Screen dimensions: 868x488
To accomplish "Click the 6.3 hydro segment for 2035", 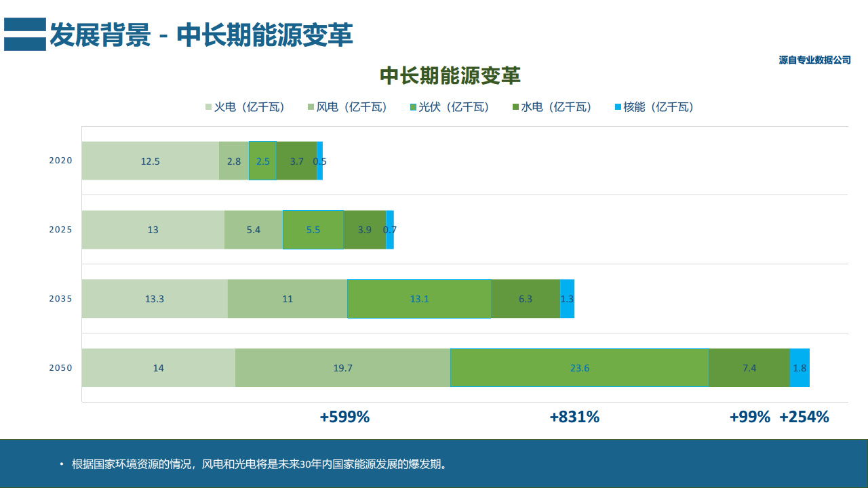I will point(526,299).
